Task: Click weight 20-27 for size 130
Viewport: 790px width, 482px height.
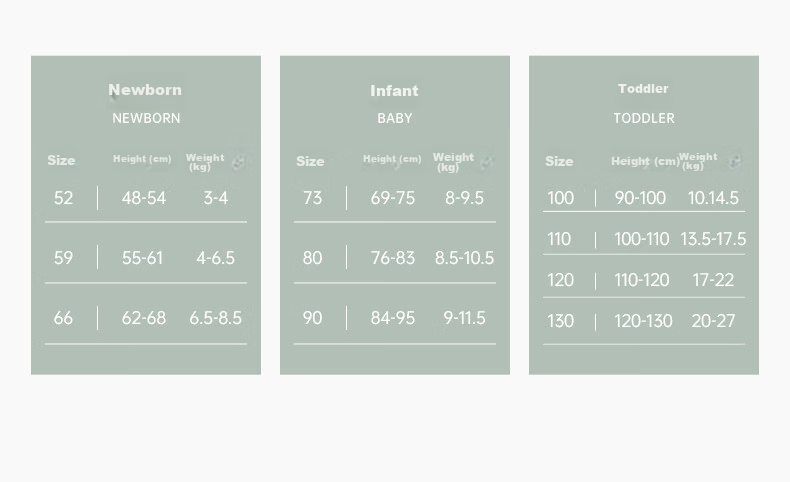Action: pyautogui.click(x=713, y=321)
